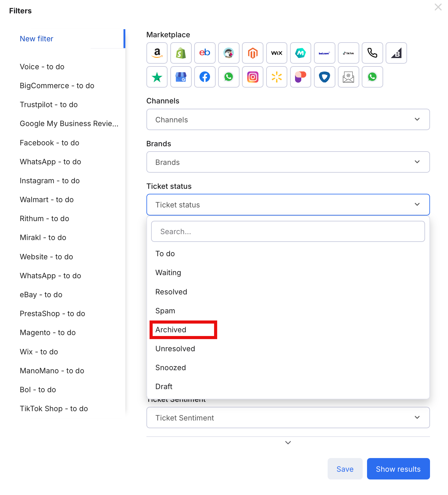
Task: Open the Magento - to do filter
Action: (x=48, y=333)
